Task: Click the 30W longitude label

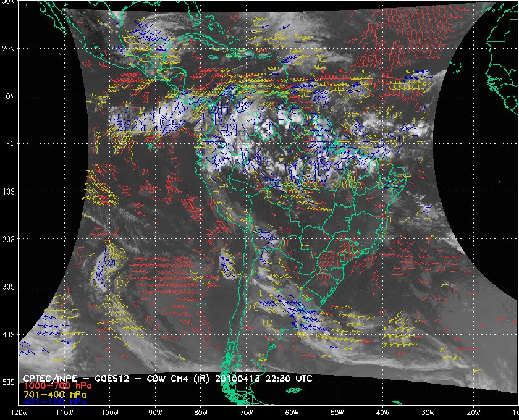Action: click(x=428, y=413)
